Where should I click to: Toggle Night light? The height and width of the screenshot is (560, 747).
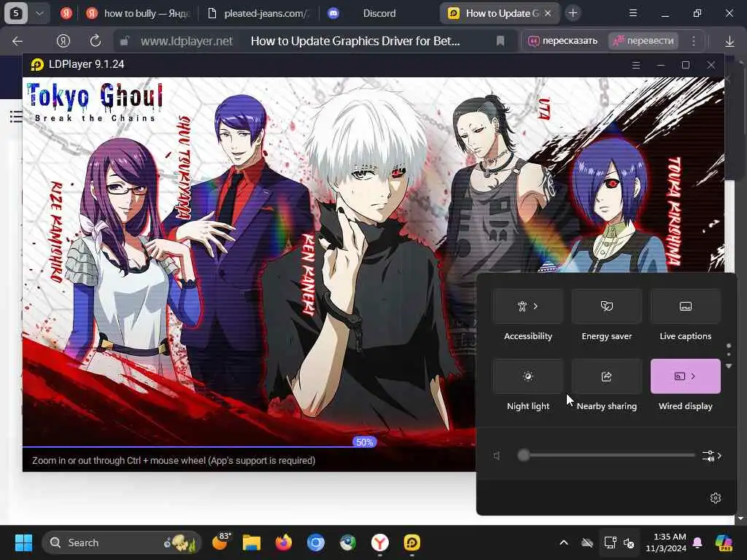528,376
